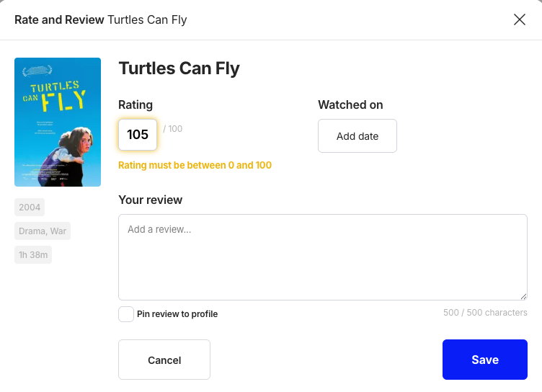Click the Rate and Review header title

coord(101,19)
